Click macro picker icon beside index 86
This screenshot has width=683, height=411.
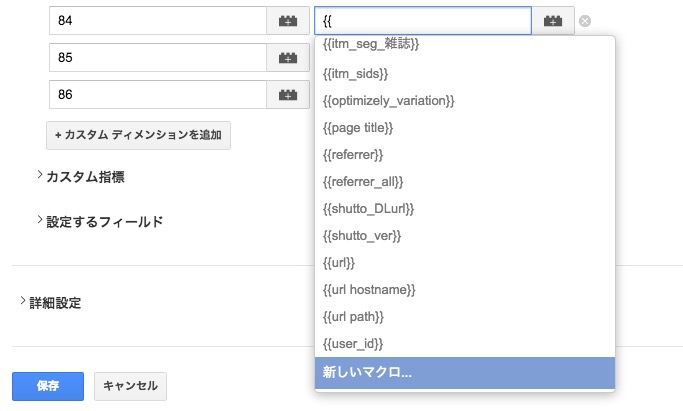(287, 95)
